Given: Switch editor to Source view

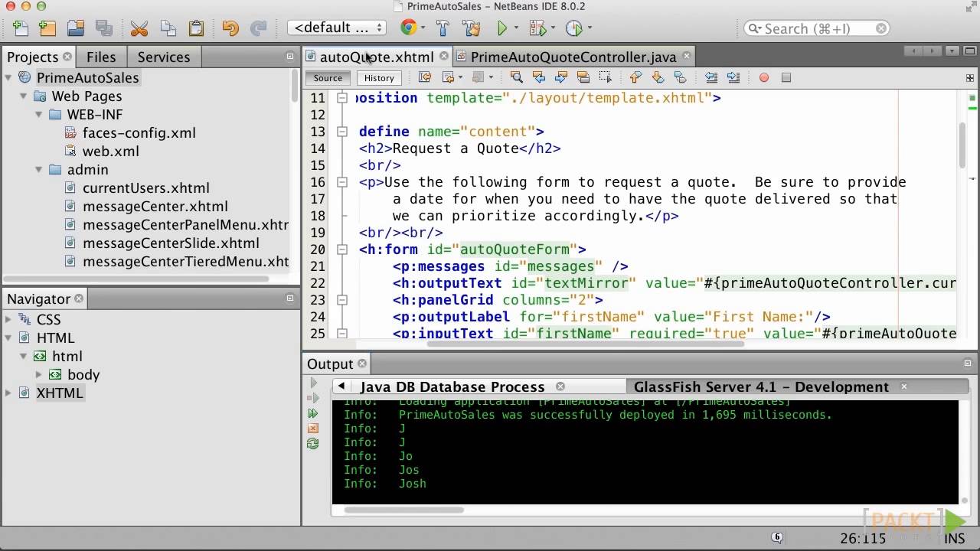Looking at the screenshot, I should tap(328, 77).
